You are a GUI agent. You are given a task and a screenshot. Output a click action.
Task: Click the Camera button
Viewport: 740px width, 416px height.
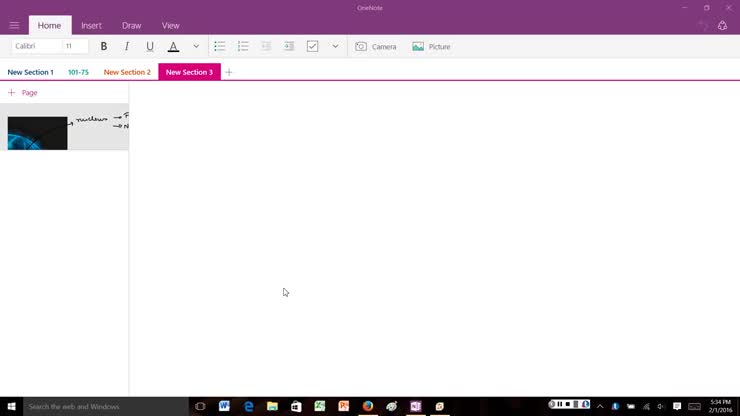coord(376,46)
